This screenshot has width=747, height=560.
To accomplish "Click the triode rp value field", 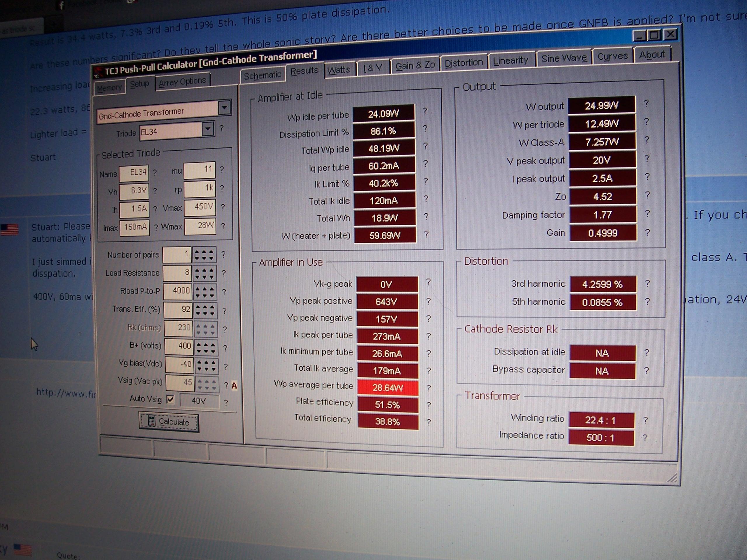I will 200,189.
